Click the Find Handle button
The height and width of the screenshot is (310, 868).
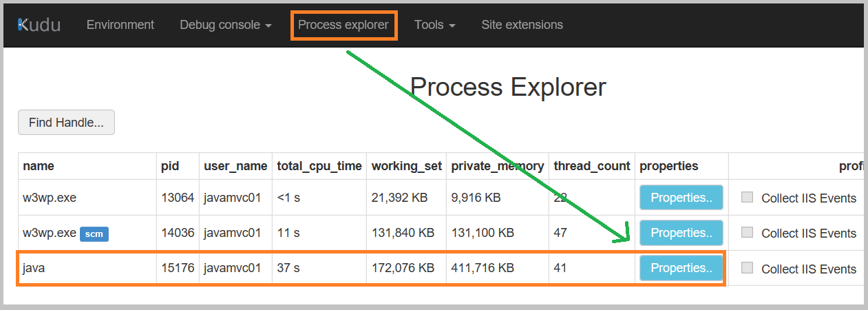pyautogui.click(x=66, y=123)
